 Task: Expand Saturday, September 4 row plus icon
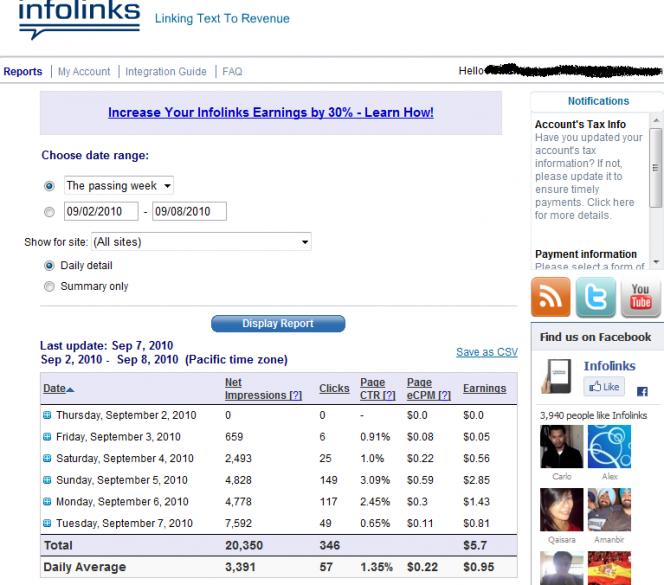click(47, 458)
